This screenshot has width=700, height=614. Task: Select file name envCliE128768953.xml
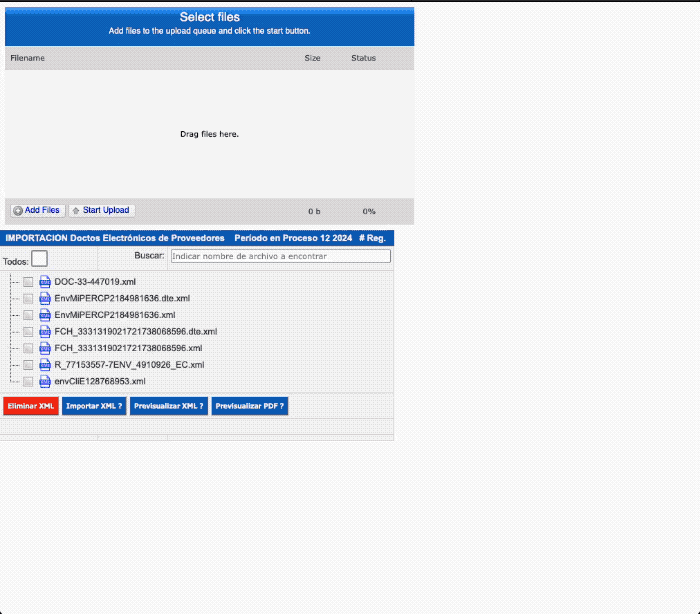tap(100, 381)
